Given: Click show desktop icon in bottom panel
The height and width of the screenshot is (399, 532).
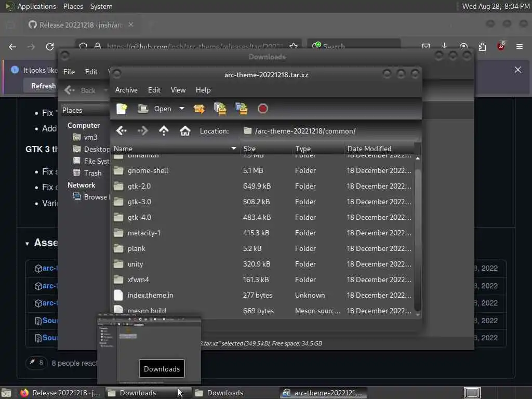Looking at the screenshot, I should 6,393.
